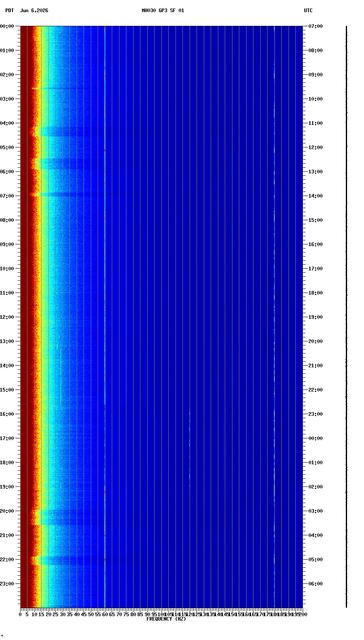Click the 200 Hz frequency axis tick label
Image resolution: width=364 pixels, height=640 pixels.
303,615
